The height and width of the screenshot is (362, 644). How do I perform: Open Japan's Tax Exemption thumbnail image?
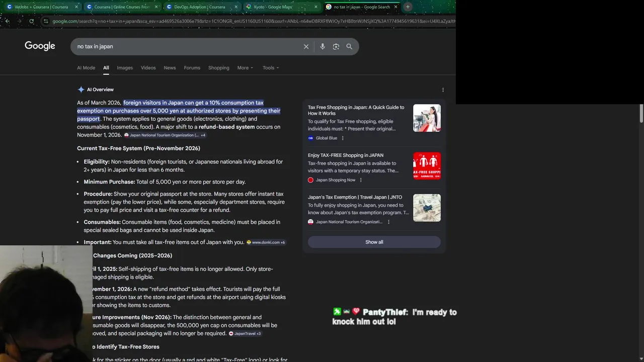(x=427, y=208)
